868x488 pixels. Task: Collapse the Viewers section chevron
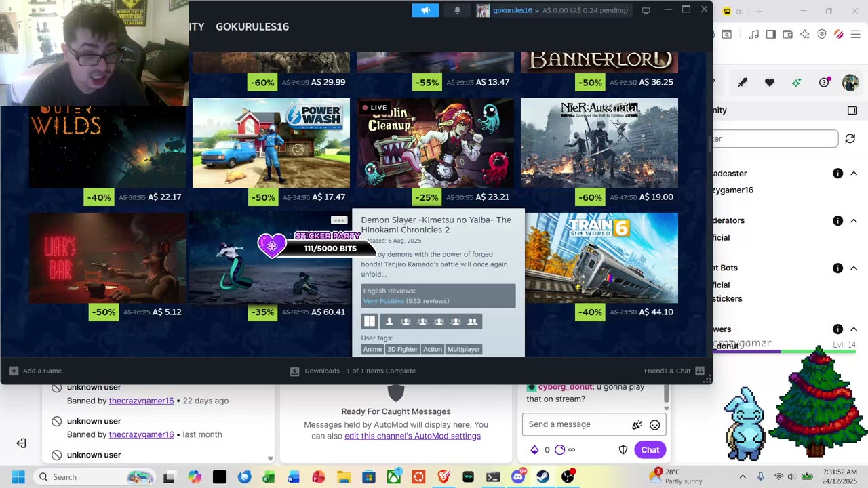854,329
